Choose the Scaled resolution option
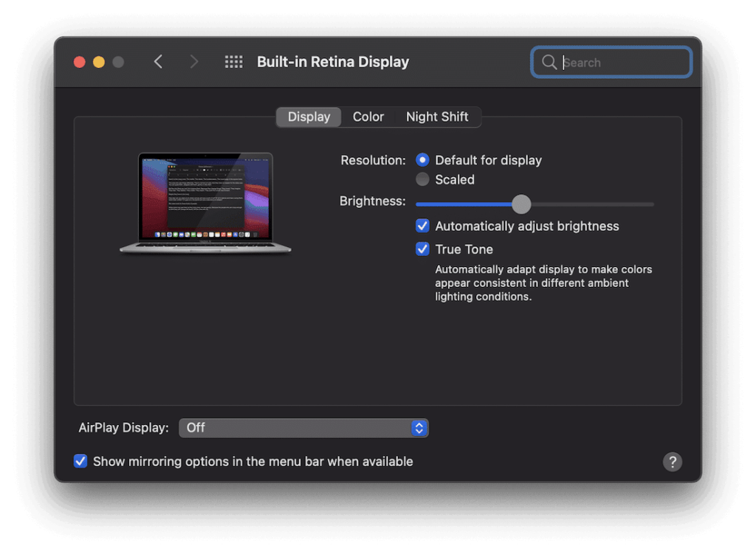 [422, 179]
